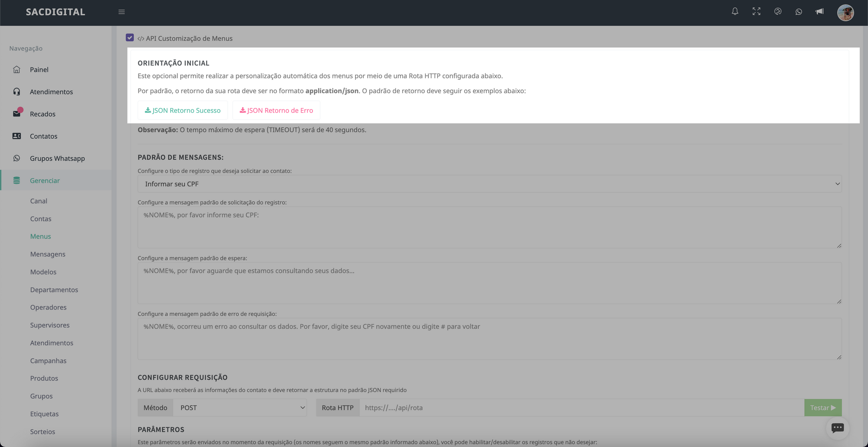Open the Sorteios submenu item
868x447 pixels.
pyautogui.click(x=43, y=431)
